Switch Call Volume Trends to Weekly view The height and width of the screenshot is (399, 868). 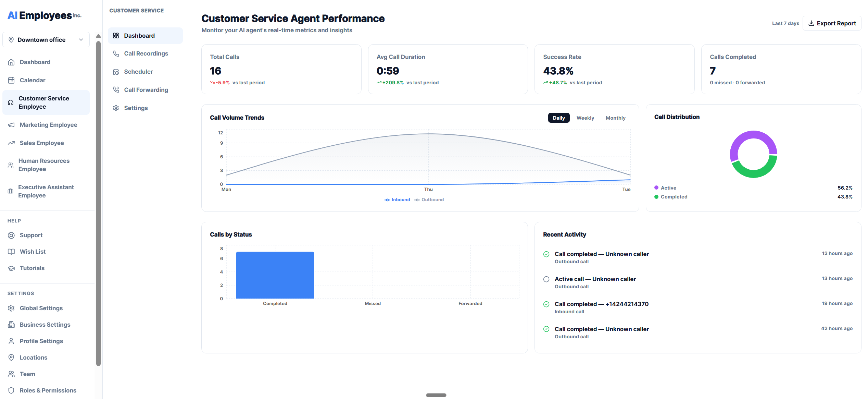pos(585,118)
